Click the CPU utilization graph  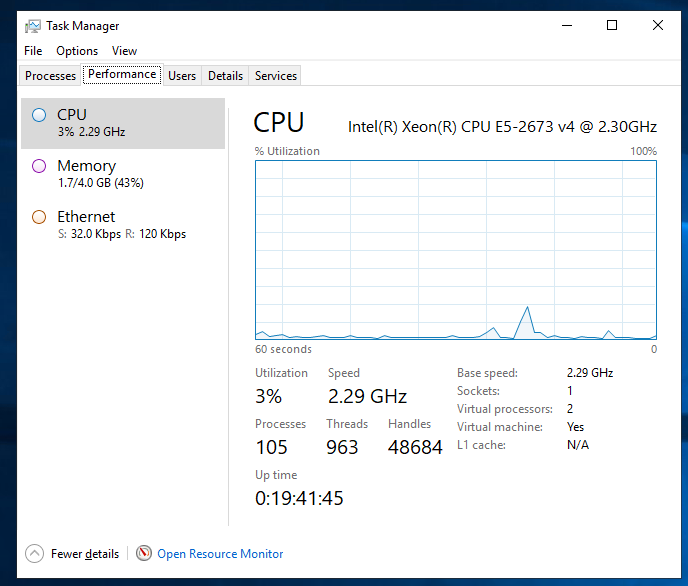click(x=456, y=250)
